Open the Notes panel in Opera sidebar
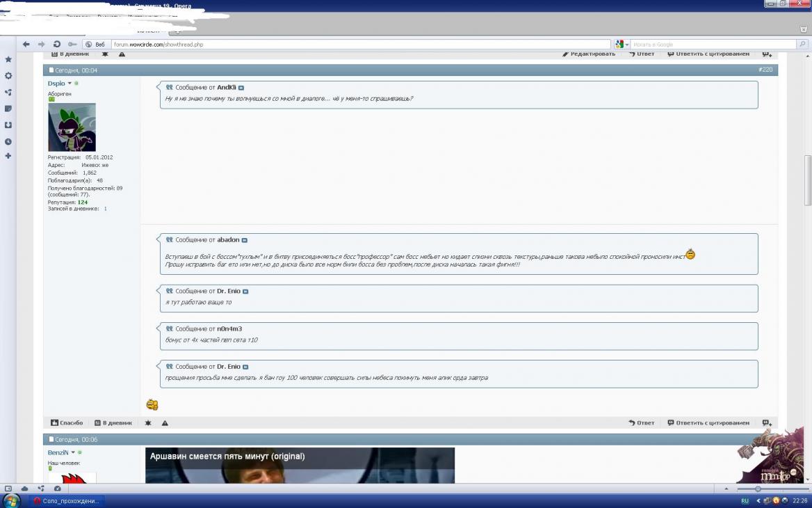812x508 pixels. click(x=8, y=109)
